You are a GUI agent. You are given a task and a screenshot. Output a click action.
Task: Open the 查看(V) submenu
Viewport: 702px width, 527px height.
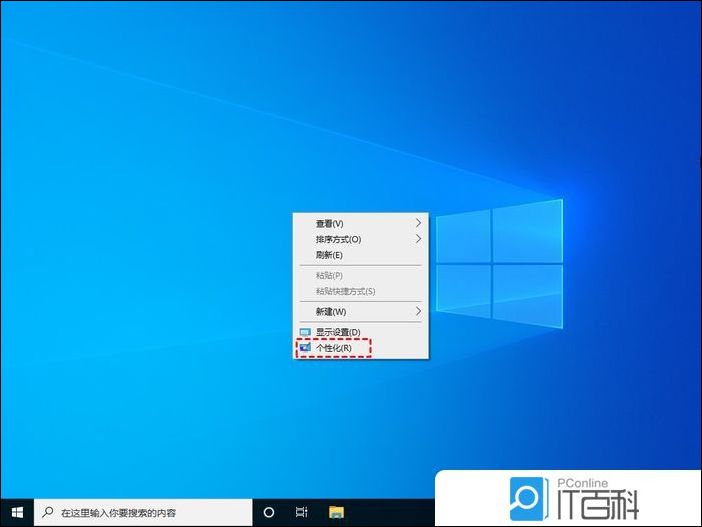coord(361,223)
